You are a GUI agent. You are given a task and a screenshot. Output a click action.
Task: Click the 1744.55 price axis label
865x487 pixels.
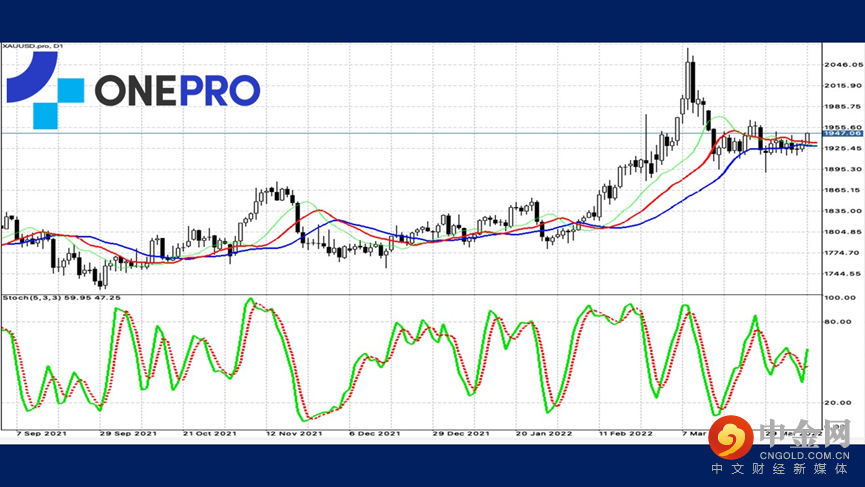click(843, 274)
